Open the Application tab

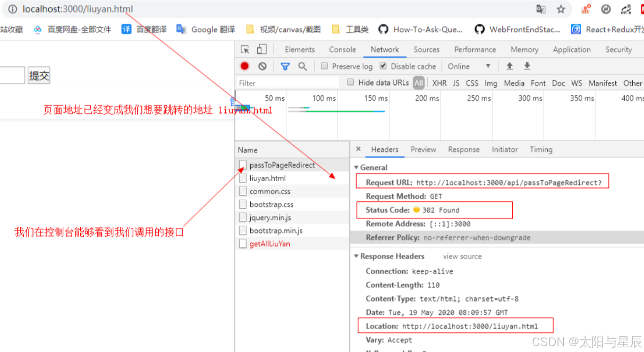[x=572, y=49]
